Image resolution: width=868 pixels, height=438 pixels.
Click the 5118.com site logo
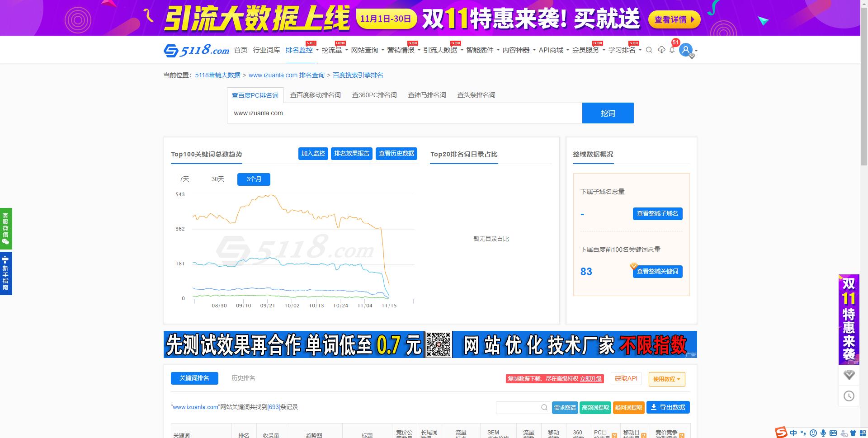point(196,50)
